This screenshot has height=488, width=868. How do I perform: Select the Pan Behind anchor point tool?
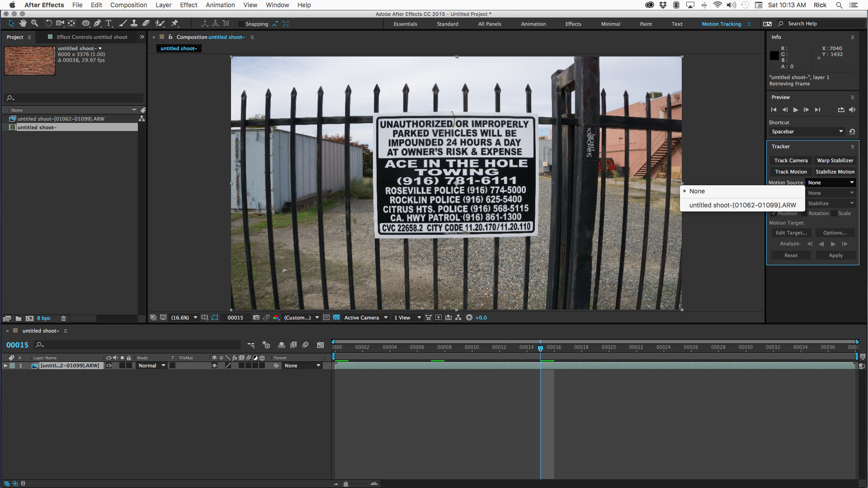71,23
